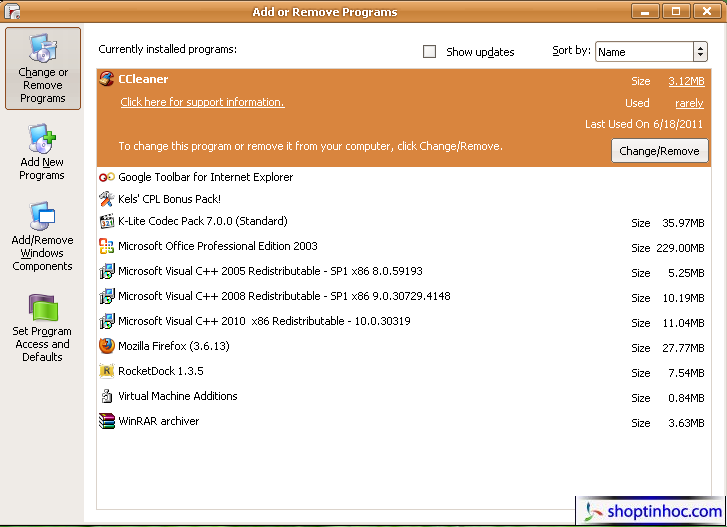Select Visual C++ 2010 x86 Redistributable entry
Viewport: 727px width, 527px height.
coord(403,321)
